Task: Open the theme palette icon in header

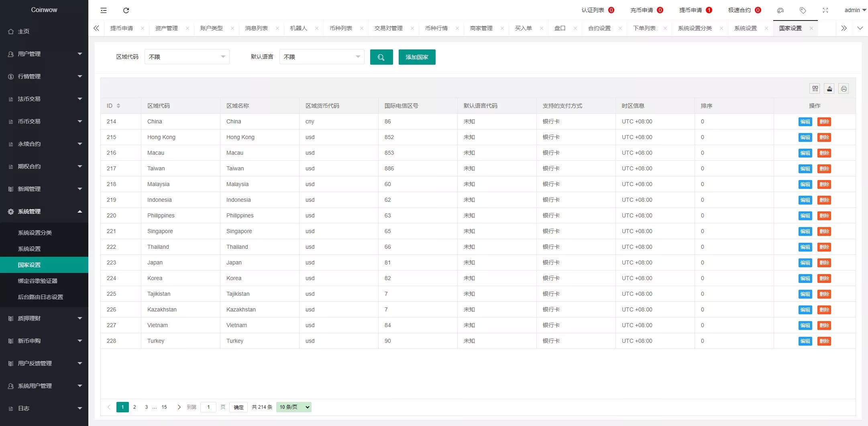Action: coord(780,10)
